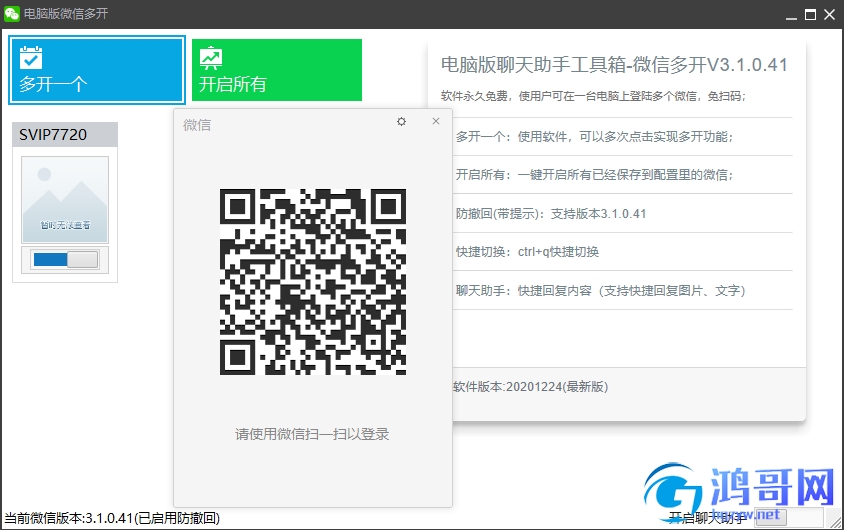The image size is (844, 530).
Task: Toggle the switch under SVIP7720 avatar
Action: (x=65, y=259)
